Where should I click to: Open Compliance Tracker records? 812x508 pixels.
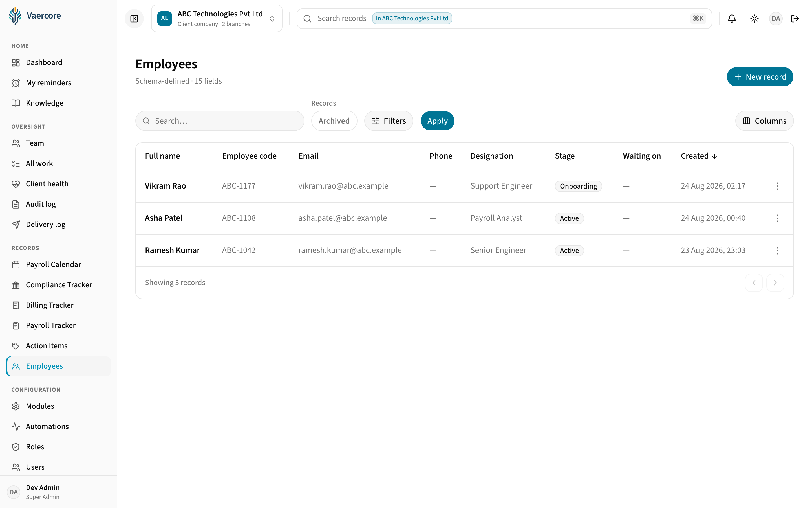(x=58, y=285)
